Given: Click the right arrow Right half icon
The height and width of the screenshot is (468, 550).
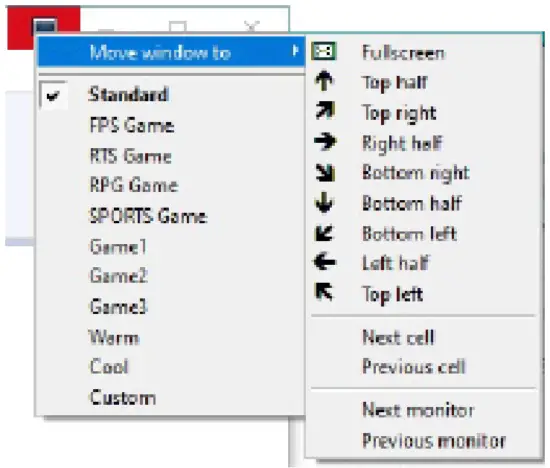Looking at the screenshot, I should coord(325,141).
